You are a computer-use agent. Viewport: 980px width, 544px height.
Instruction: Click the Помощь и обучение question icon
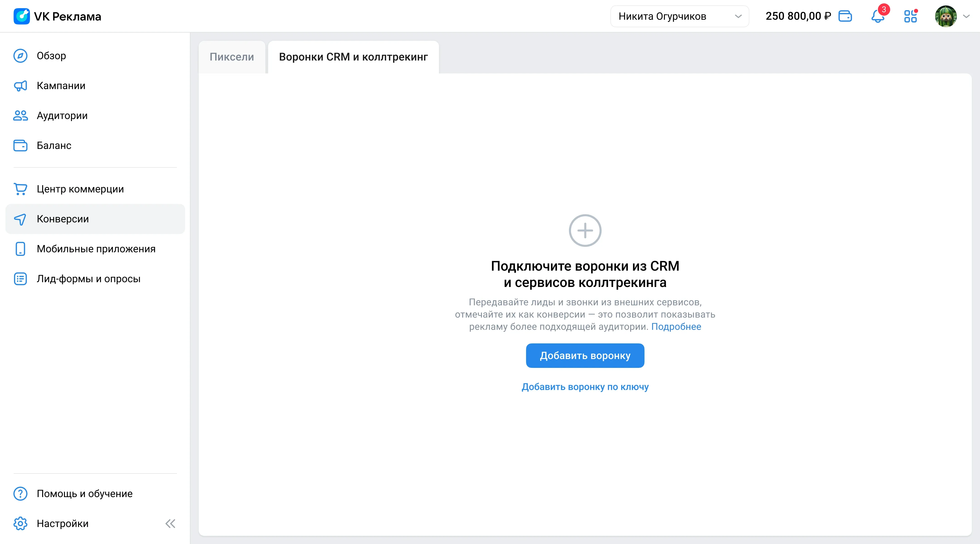pos(20,494)
